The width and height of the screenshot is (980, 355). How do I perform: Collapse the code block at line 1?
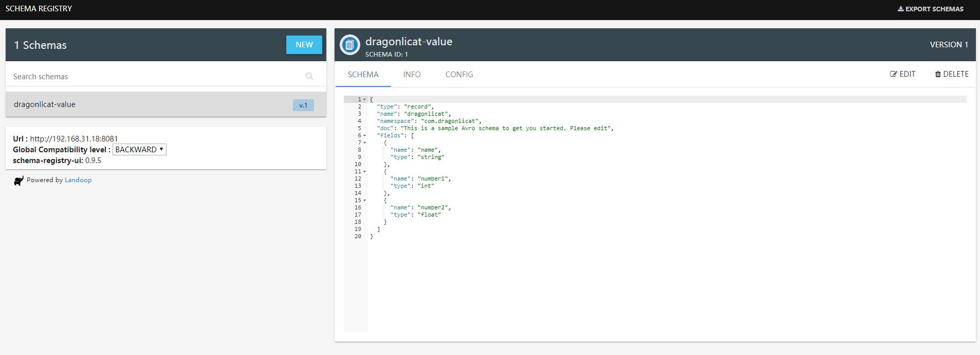365,99
